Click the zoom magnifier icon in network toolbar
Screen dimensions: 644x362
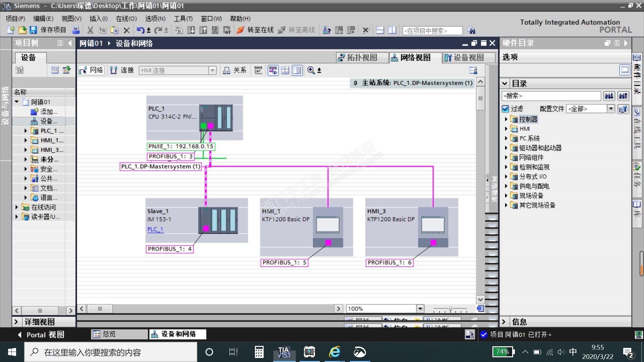click(x=311, y=70)
